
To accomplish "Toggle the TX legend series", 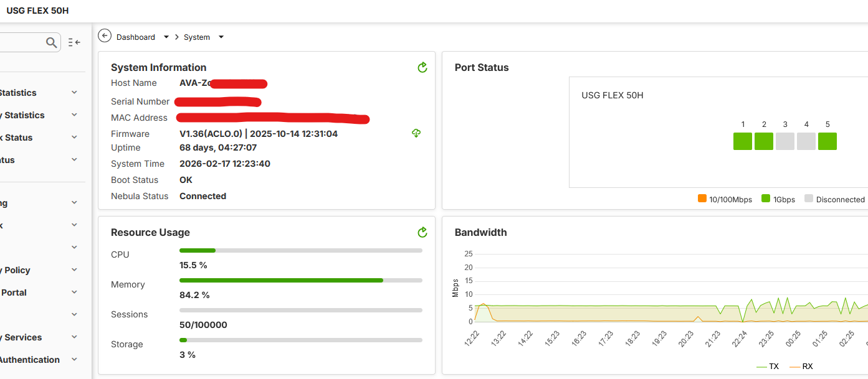I will pos(767,367).
